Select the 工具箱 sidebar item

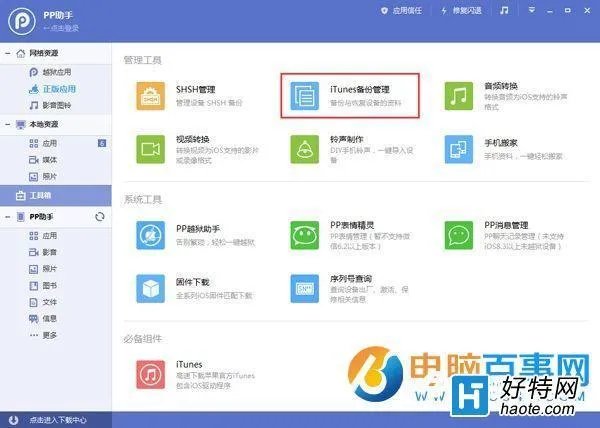tap(55, 195)
